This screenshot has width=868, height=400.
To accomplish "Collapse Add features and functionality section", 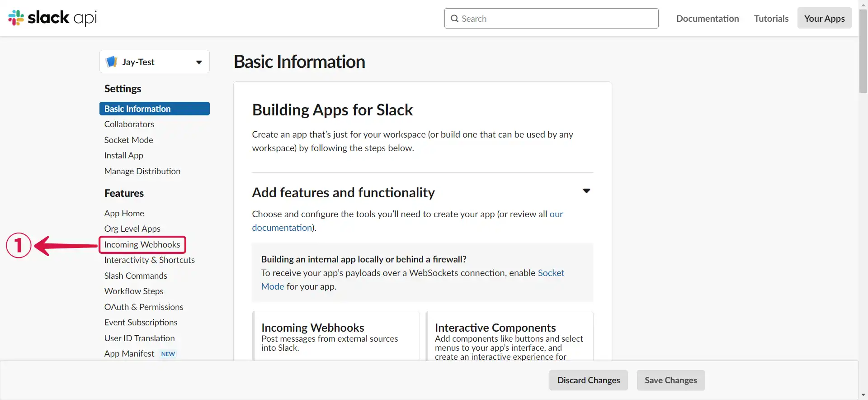I will [x=586, y=191].
